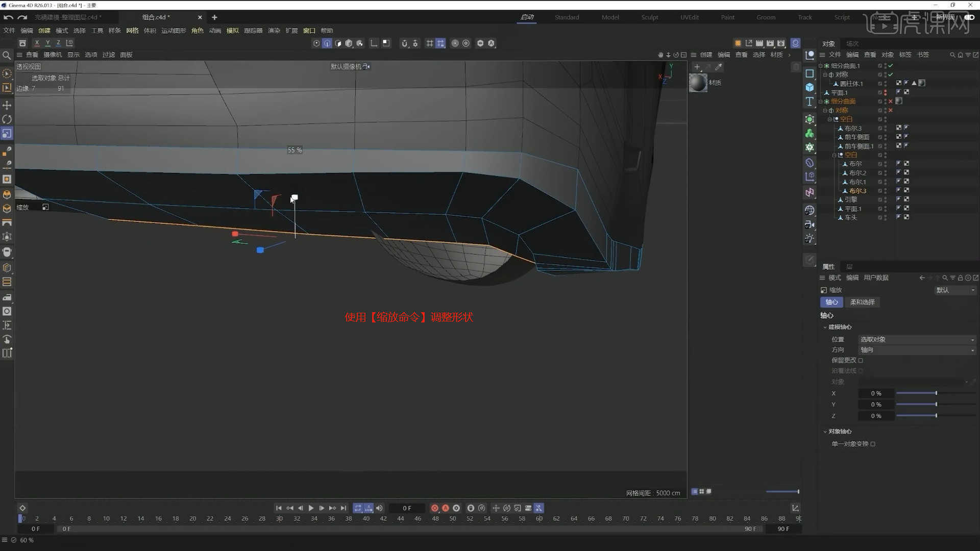Viewport: 980px width, 551px height.
Task: Click Go to Start playback button
Action: coord(279,508)
